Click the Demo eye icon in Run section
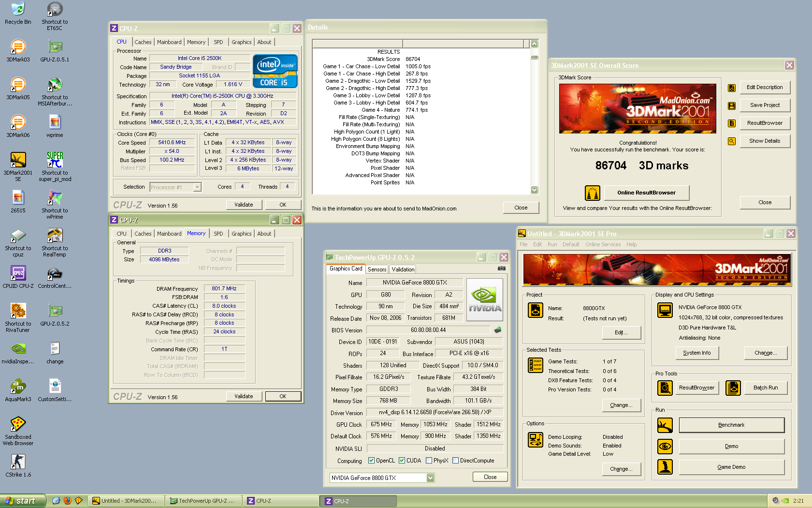This screenshot has width=812, height=508. 665,447
